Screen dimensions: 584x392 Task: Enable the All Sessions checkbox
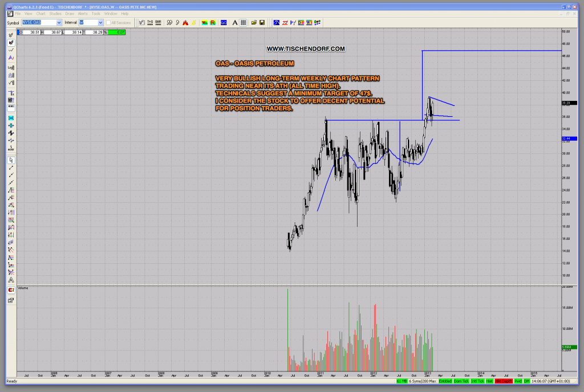pos(108,23)
